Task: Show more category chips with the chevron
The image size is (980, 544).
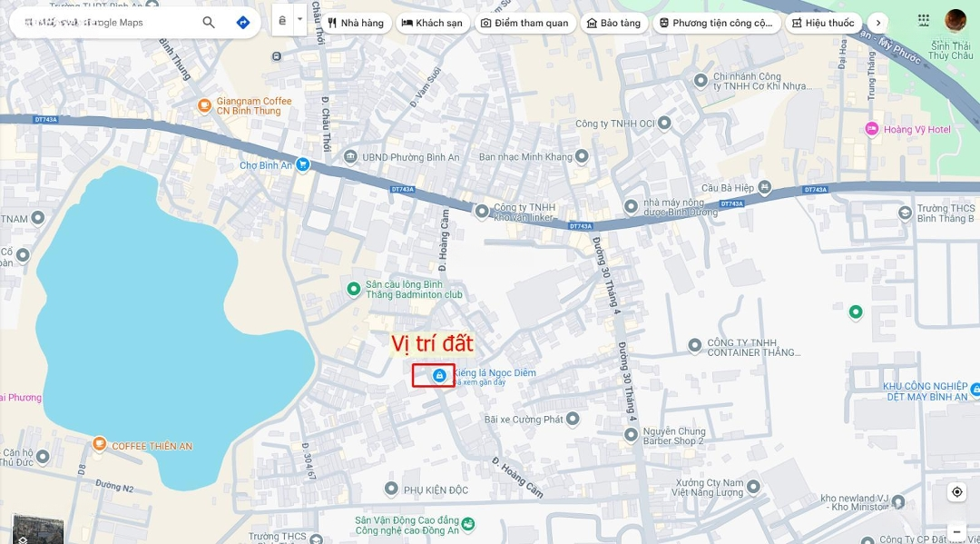Action: (x=878, y=23)
